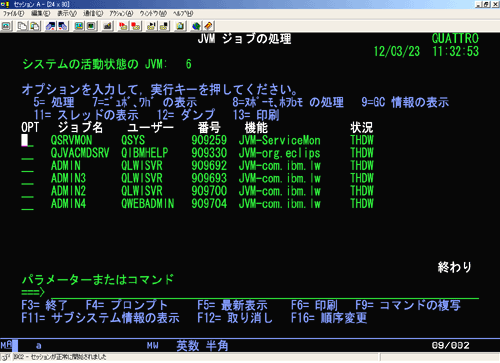
Task: Click job number 909700
Action: [209, 191]
